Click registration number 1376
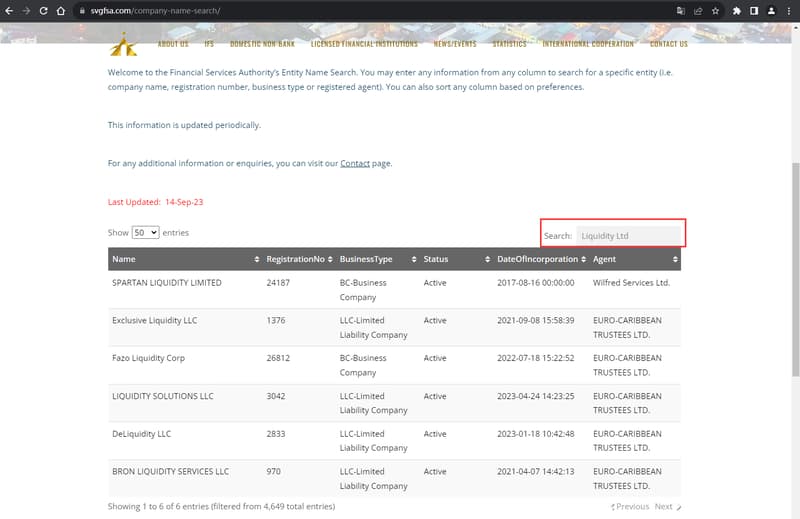Screen dimensions: 800x519 click(276, 320)
